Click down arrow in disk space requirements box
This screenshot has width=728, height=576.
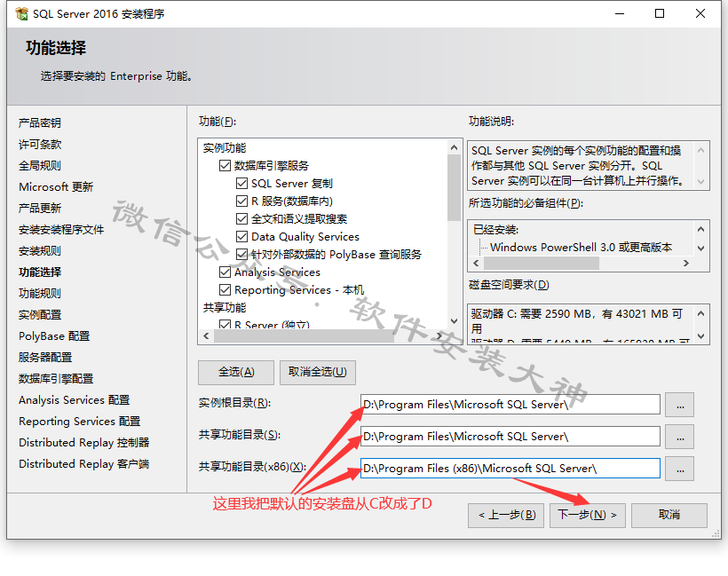point(701,336)
